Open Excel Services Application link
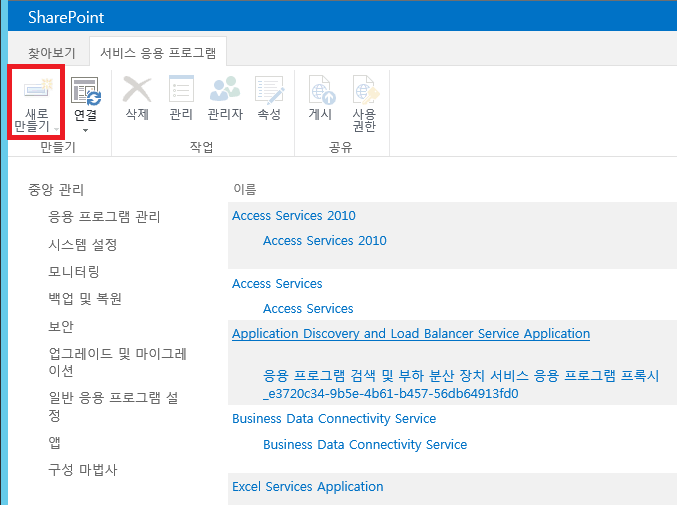Image resolution: width=677 pixels, height=505 pixels. tap(307, 486)
